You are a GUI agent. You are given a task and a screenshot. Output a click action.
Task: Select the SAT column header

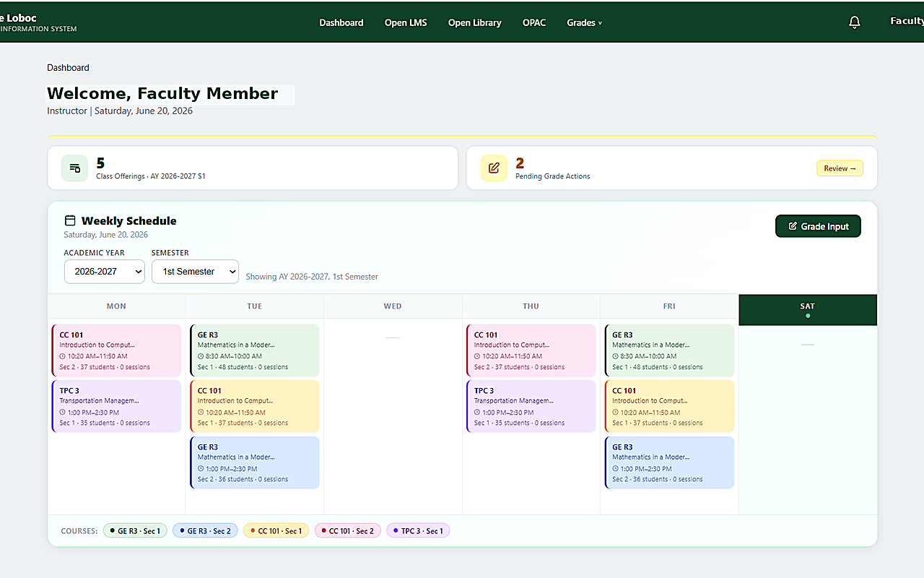coord(808,310)
